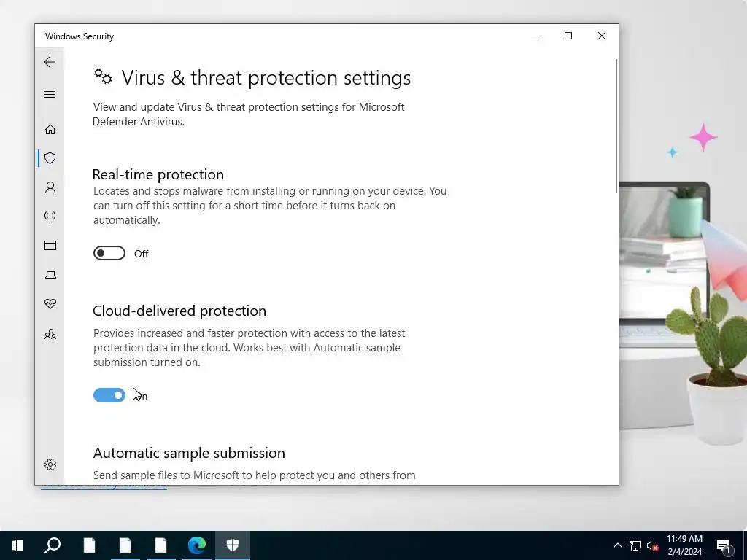This screenshot has width=747, height=560.
Task: Click the Windows Security vertical scrollbar
Action: pos(616,126)
